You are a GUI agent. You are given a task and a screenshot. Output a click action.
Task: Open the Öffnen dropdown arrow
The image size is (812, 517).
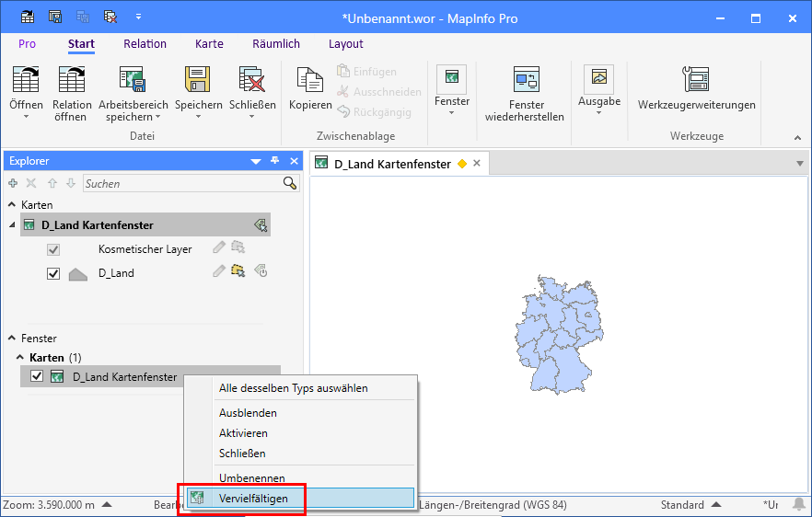(x=26, y=117)
